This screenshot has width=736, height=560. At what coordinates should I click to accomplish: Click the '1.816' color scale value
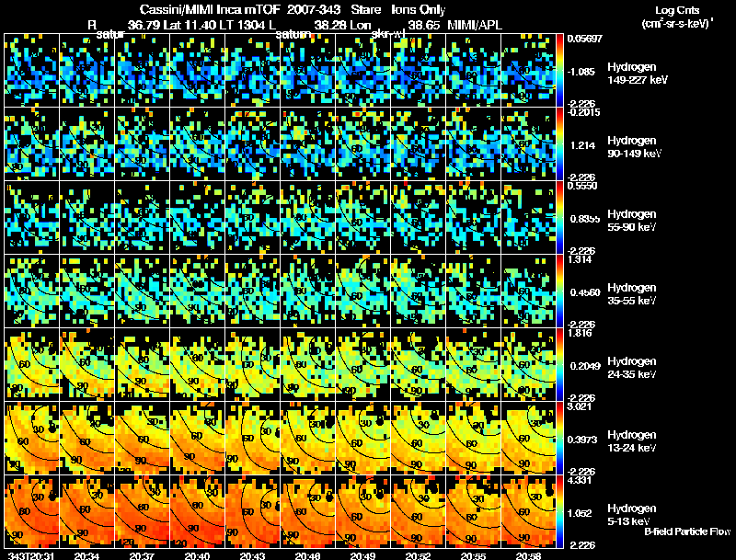[x=581, y=334]
